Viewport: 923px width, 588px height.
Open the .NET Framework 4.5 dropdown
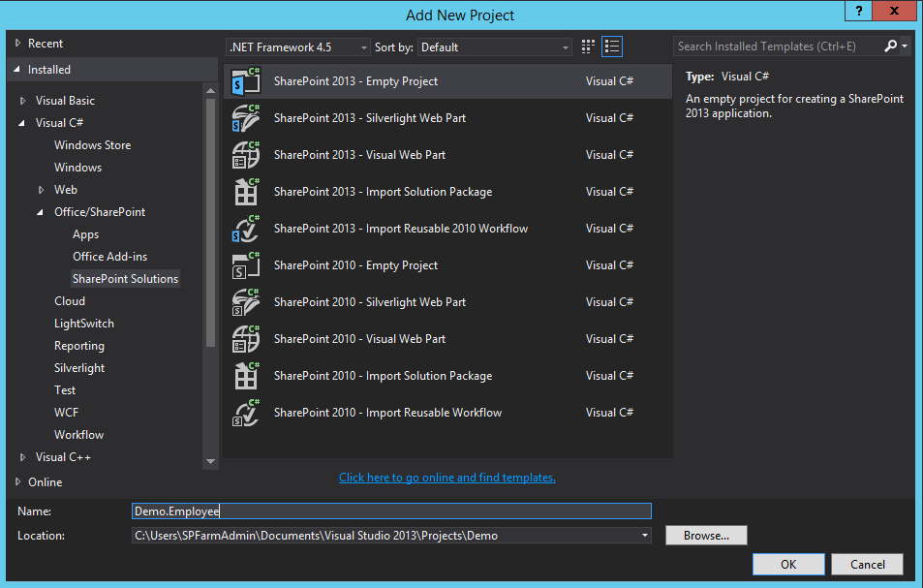[297, 46]
